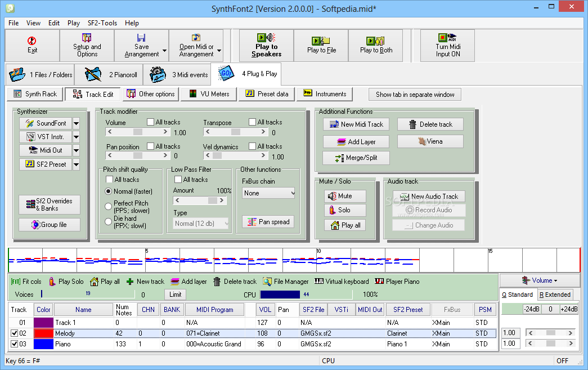Viewport: 588px width, 370px height.
Task: Open the Virtual keyboard
Action: [342, 282]
